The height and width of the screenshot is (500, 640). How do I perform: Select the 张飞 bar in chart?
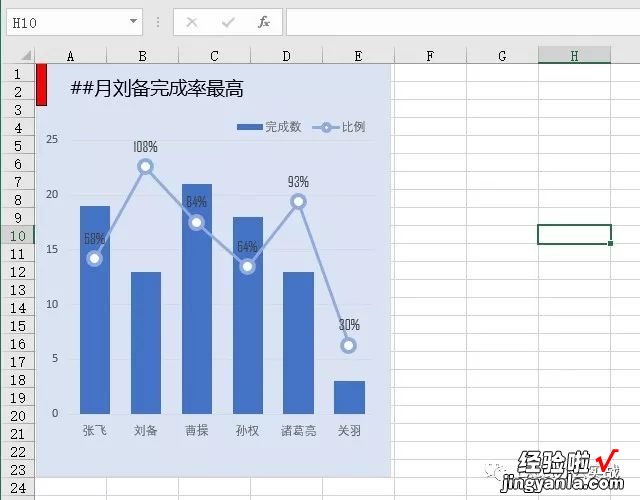point(95,310)
